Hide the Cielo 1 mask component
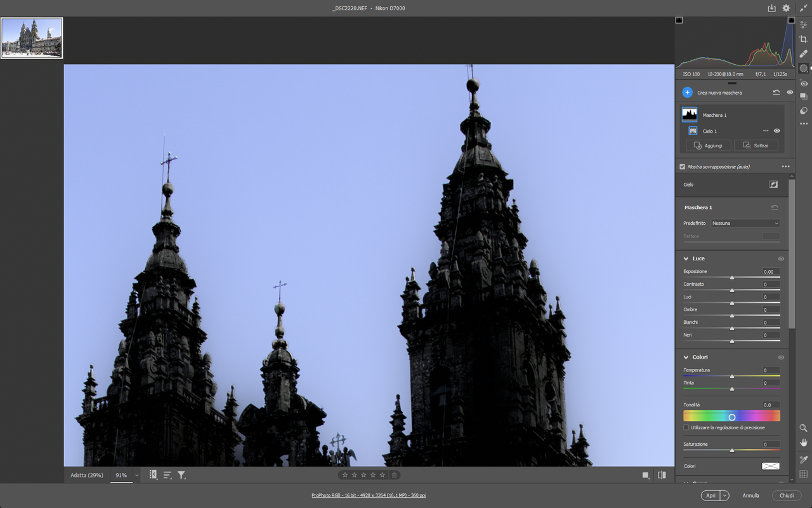Viewport: 812px width, 508px height. (776, 131)
